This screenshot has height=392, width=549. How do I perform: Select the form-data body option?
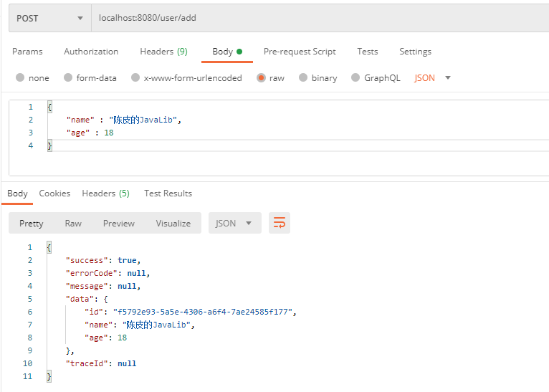coord(68,78)
